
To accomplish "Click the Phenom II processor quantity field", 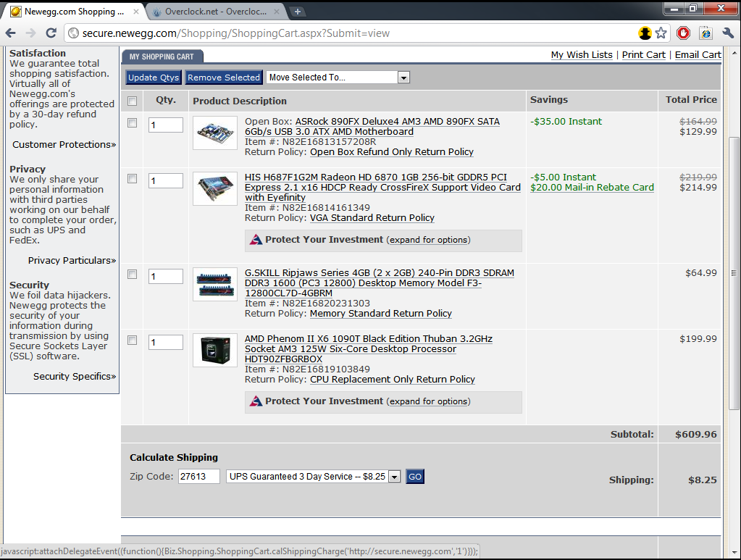I will [x=166, y=342].
